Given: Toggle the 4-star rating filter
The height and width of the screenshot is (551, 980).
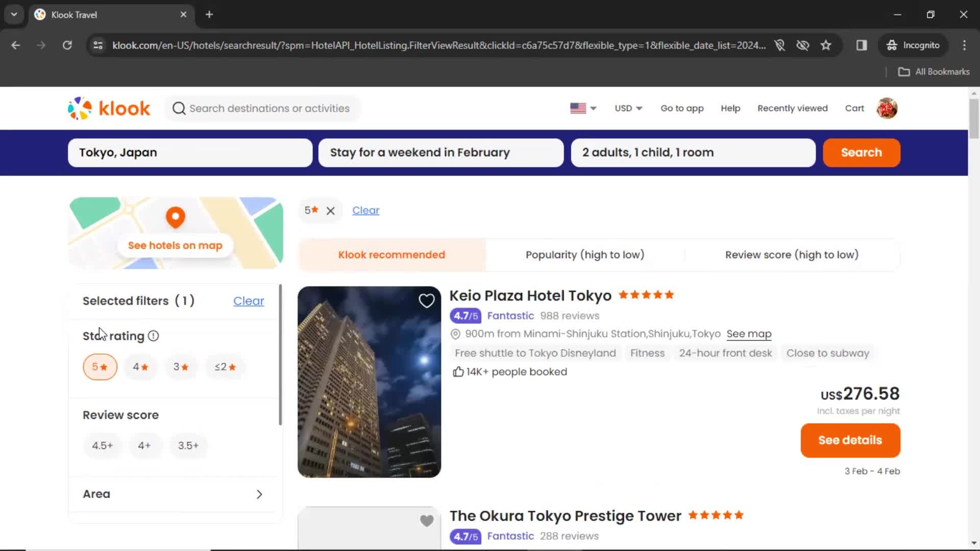Looking at the screenshot, I should [140, 367].
